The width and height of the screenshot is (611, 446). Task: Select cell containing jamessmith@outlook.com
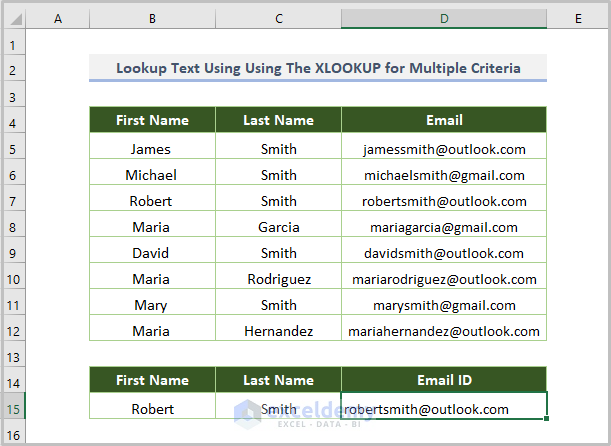click(x=444, y=149)
